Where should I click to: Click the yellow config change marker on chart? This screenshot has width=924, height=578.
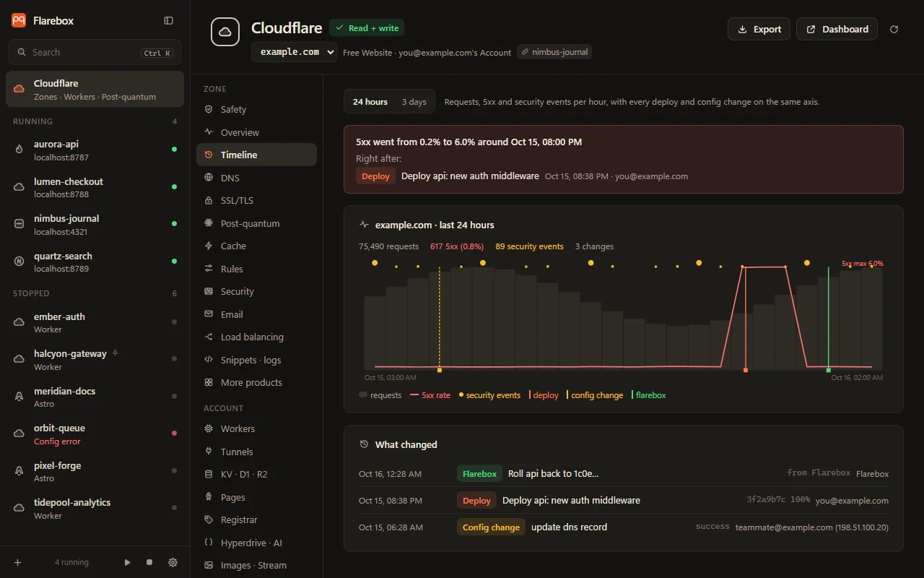pyautogui.click(x=440, y=370)
